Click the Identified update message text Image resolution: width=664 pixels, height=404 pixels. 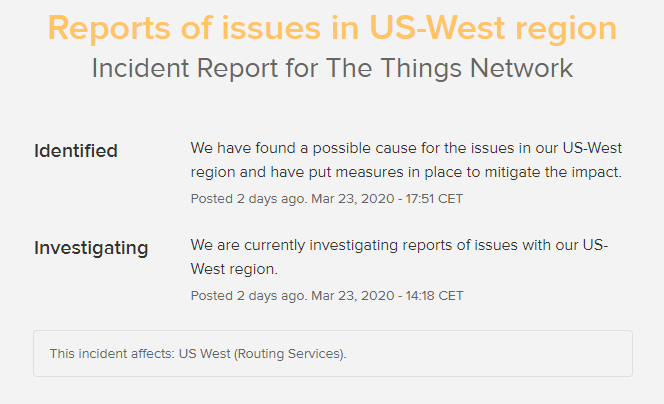click(x=406, y=160)
